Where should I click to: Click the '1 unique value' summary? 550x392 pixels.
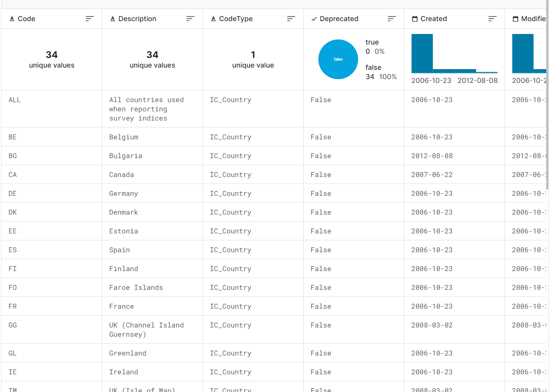(x=253, y=60)
